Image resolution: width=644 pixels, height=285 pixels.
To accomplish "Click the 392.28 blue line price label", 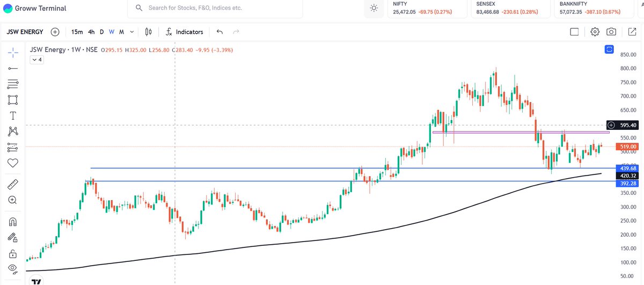I will tap(627, 184).
